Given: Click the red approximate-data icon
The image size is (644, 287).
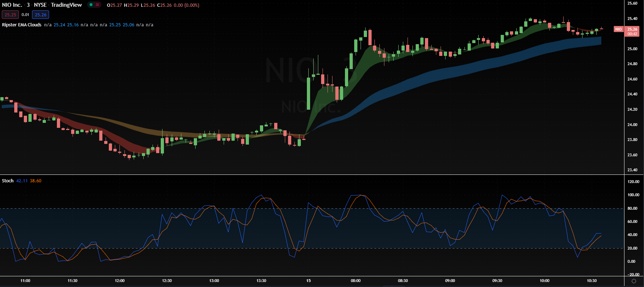Looking at the screenshot, I should [97, 5].
